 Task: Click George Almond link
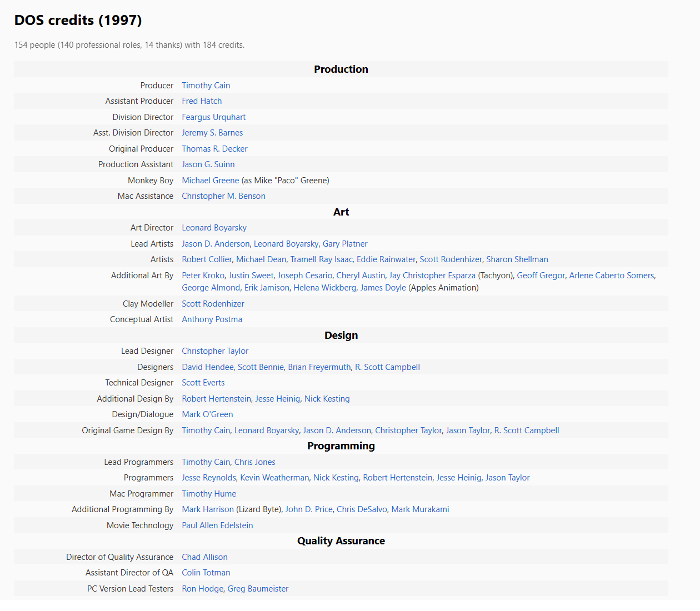(211, 288)
